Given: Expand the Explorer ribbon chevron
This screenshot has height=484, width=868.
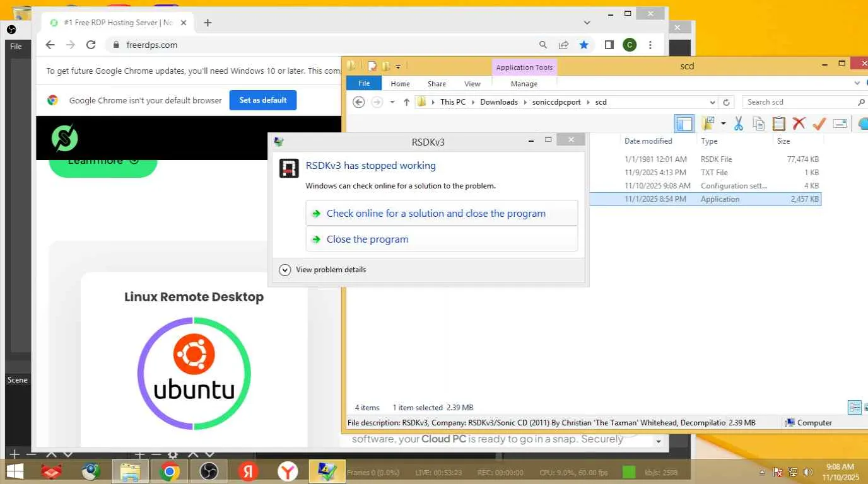Looking at the screenshot, I should click(x=857, y=83).
